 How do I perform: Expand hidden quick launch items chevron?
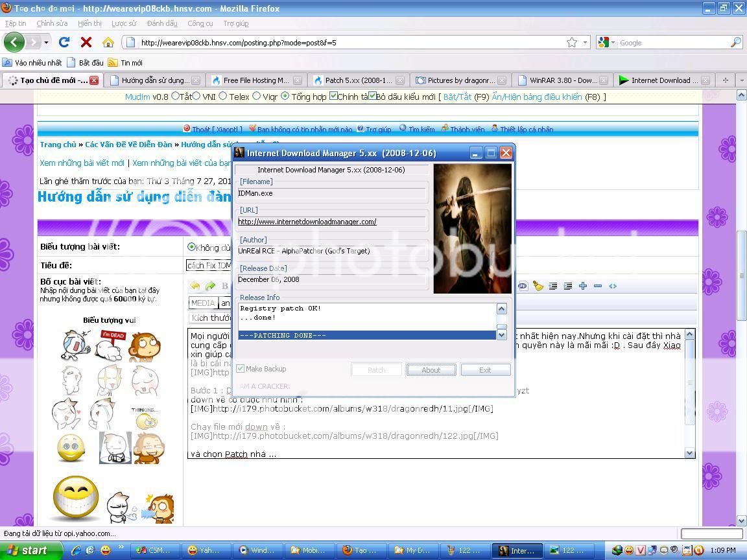[121, 547]
